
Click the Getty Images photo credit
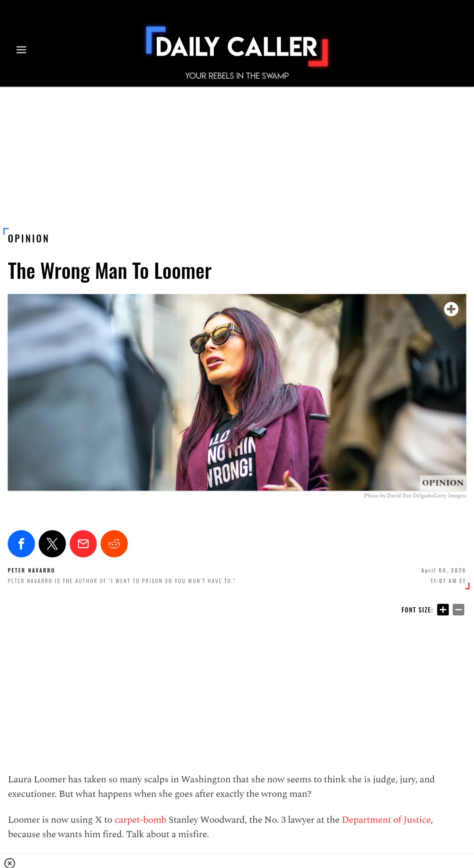[x=415, y=496]
